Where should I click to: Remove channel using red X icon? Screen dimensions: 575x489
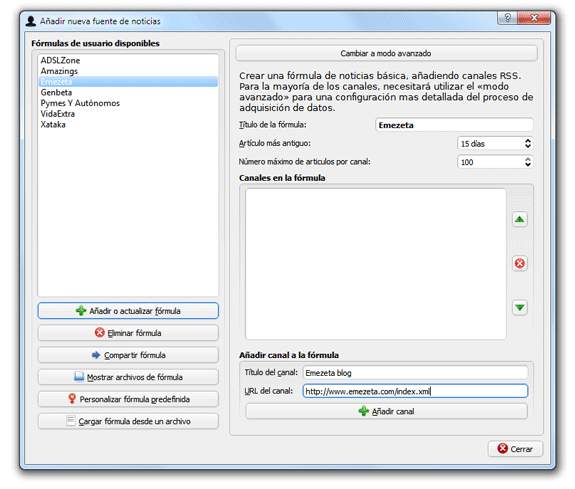(x=519, y=263)
